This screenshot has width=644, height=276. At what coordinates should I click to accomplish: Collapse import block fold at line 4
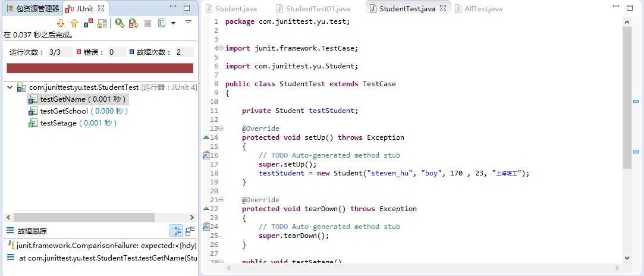[x=221, y=48]
